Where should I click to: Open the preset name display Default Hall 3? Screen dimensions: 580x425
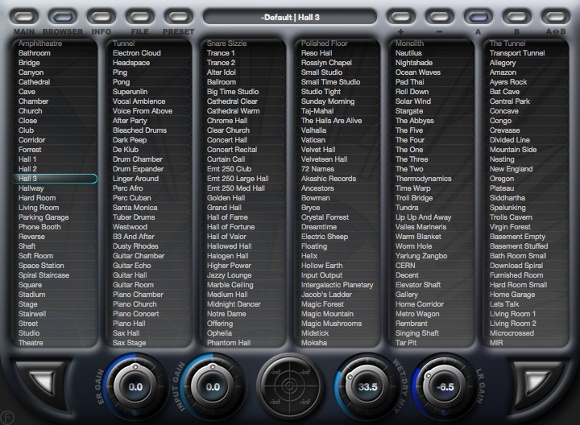pos(290,17)
